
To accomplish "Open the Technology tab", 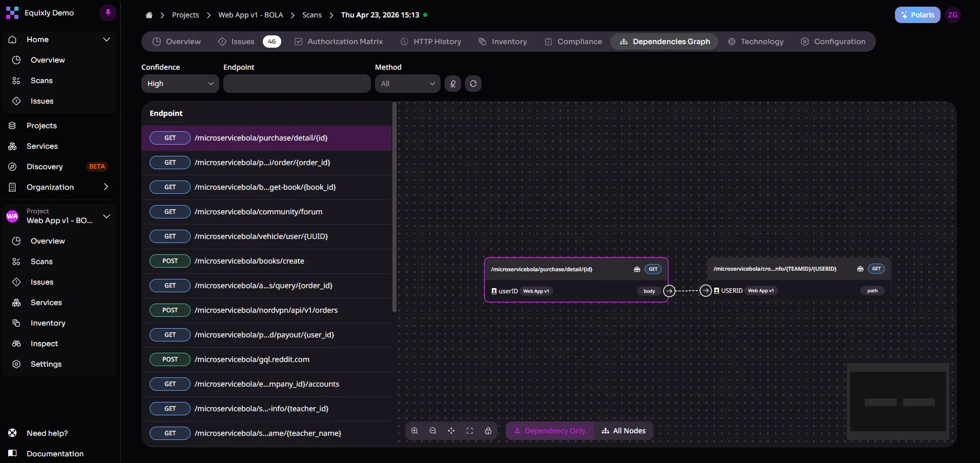I will (756, 42).
